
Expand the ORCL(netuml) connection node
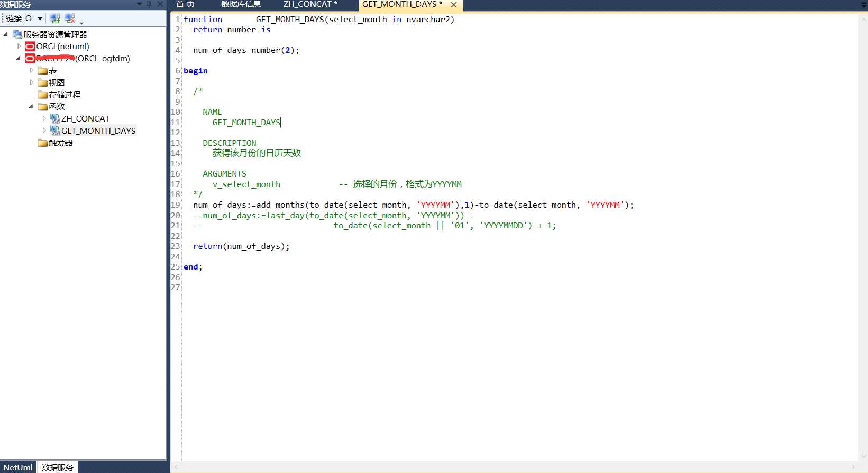click(19, 47)
